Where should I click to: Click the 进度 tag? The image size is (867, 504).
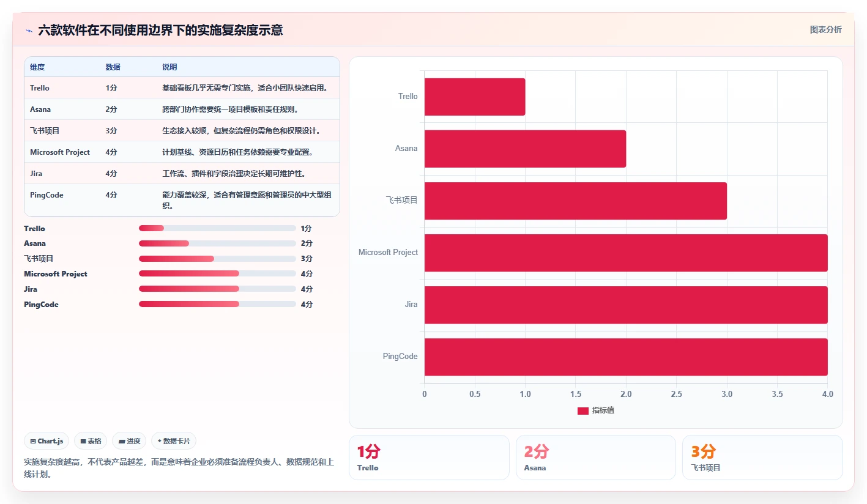129,441
